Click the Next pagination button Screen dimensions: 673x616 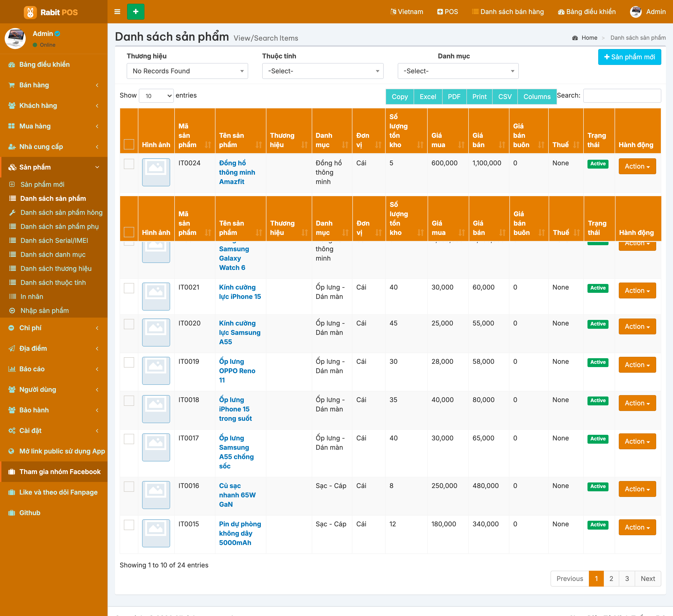tap(648, 579)
